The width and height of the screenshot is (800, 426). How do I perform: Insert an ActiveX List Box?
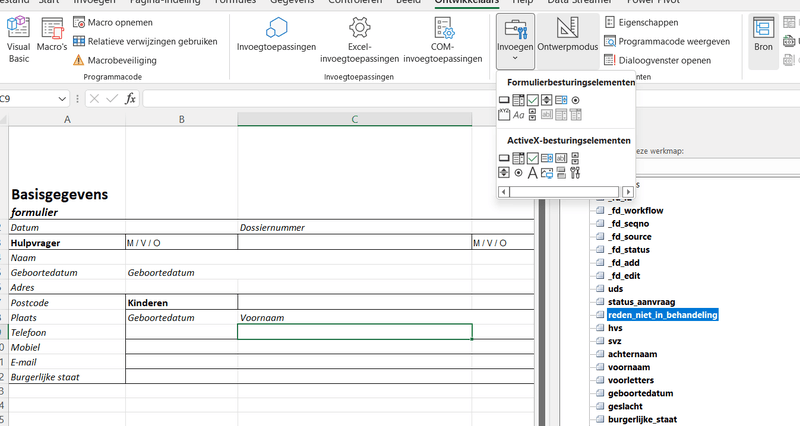[546, 158]
